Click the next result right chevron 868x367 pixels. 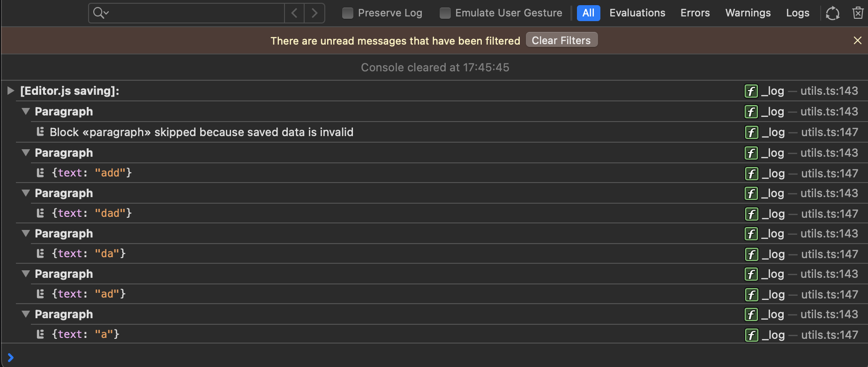click(x=314, y=13)
